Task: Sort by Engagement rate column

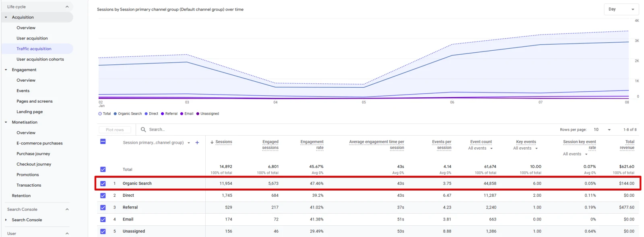Action: [x=312, y=145]
